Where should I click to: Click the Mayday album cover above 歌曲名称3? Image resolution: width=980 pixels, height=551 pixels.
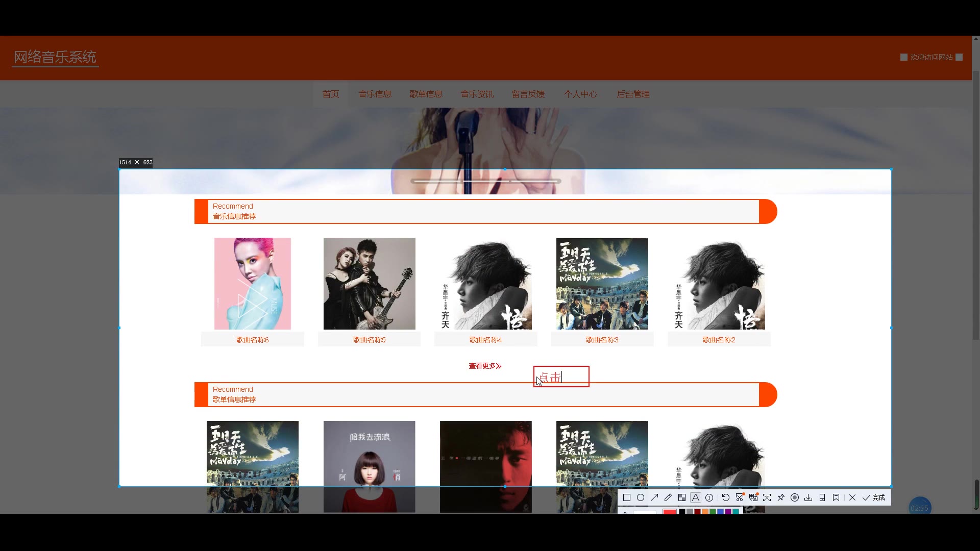pos(602,284)
